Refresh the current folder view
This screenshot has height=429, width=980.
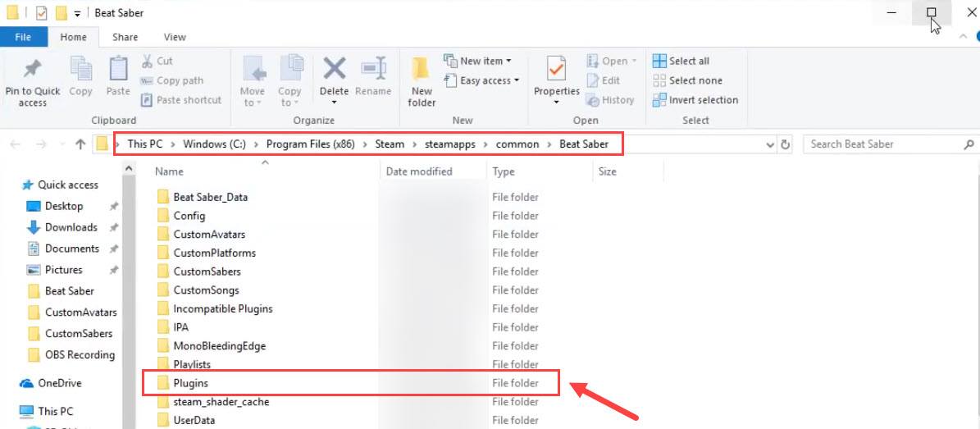[x=786, y=144]
